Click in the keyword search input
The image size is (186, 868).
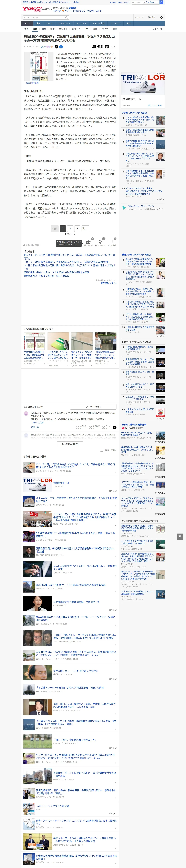coord(44,18)
